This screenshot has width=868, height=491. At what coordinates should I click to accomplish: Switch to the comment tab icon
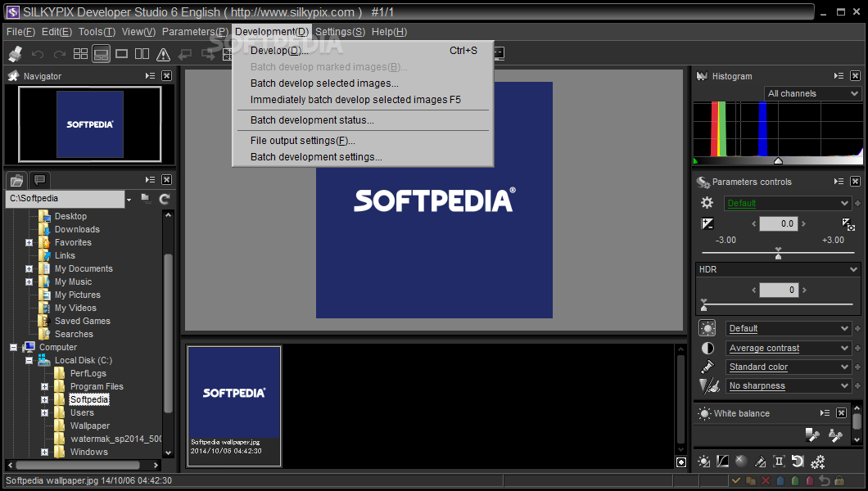(39, 180)
